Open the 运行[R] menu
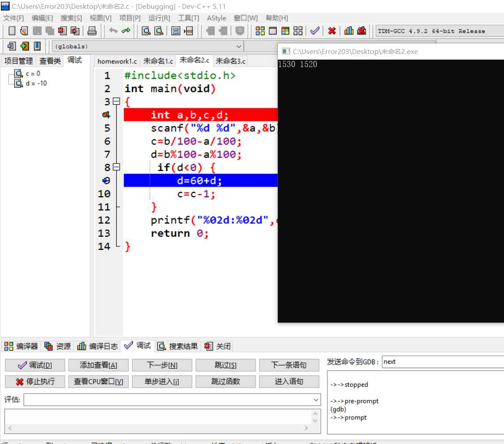504x444 pixels. tap(159, 18)
